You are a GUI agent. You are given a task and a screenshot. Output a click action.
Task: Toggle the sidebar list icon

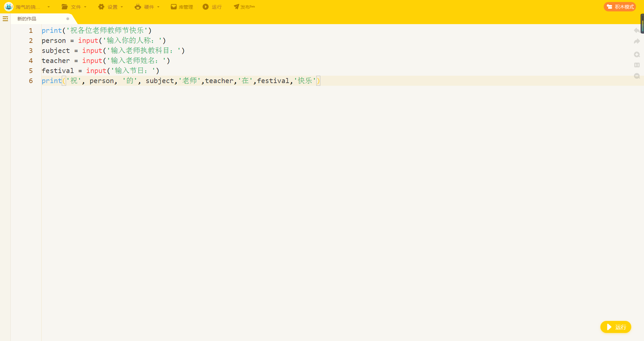[x=5, y=19]
